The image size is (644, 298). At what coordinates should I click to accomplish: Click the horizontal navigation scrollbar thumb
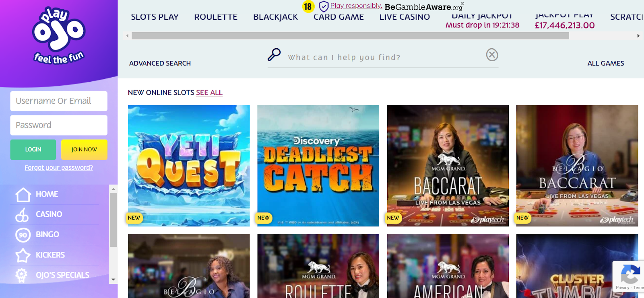pos(350,36)
